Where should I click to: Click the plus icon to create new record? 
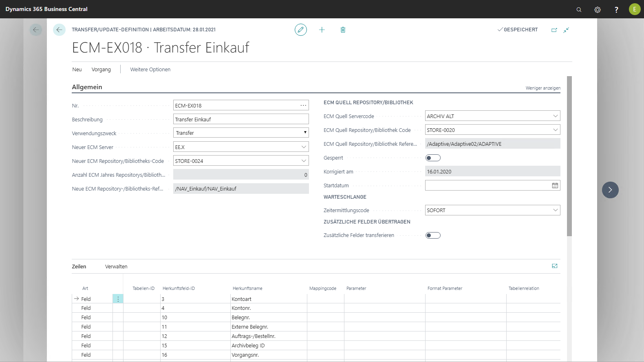(x=322, y=30)
